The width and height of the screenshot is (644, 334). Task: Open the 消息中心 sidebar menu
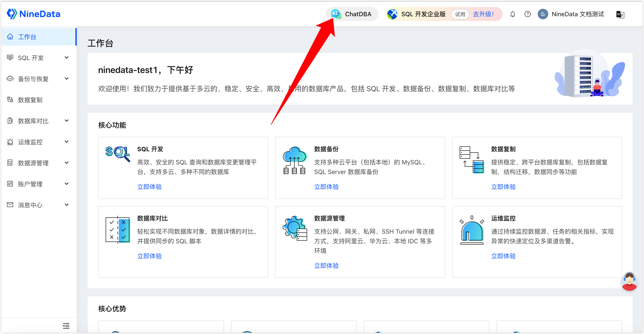39,205
